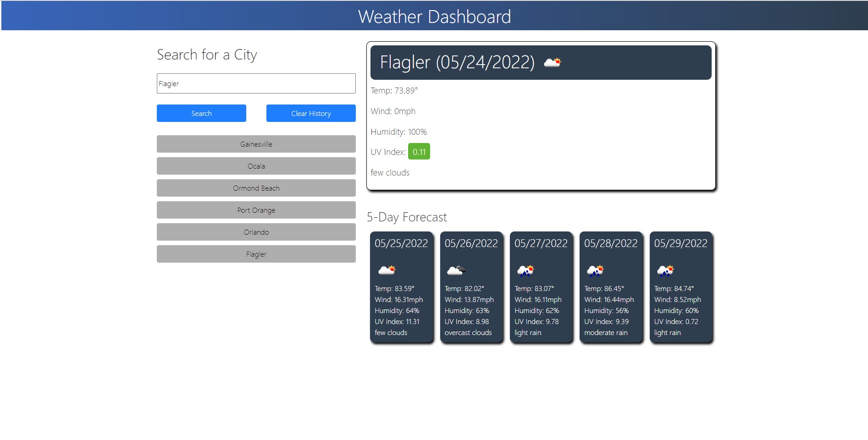Screen dimensions: 868x440
Task: Pick Flagler from search history list
Action: 256,254
